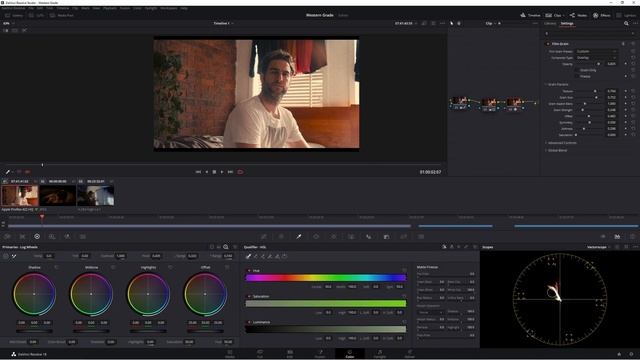Viewport: 640px width, 360px height.
Task: Open the File menu
Action: click(x=31, y=8)
